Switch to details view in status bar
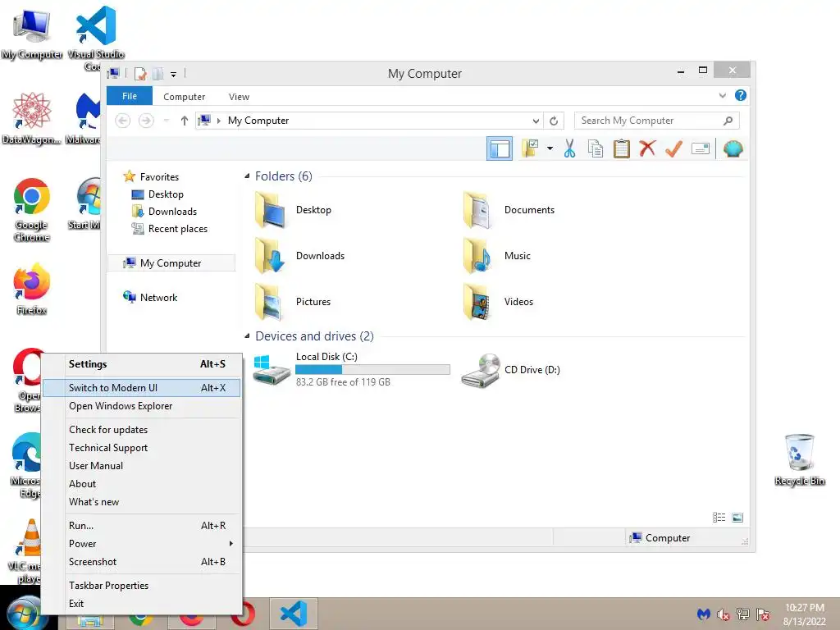Screen dimensions: 840x630 (x=719, y=517)
